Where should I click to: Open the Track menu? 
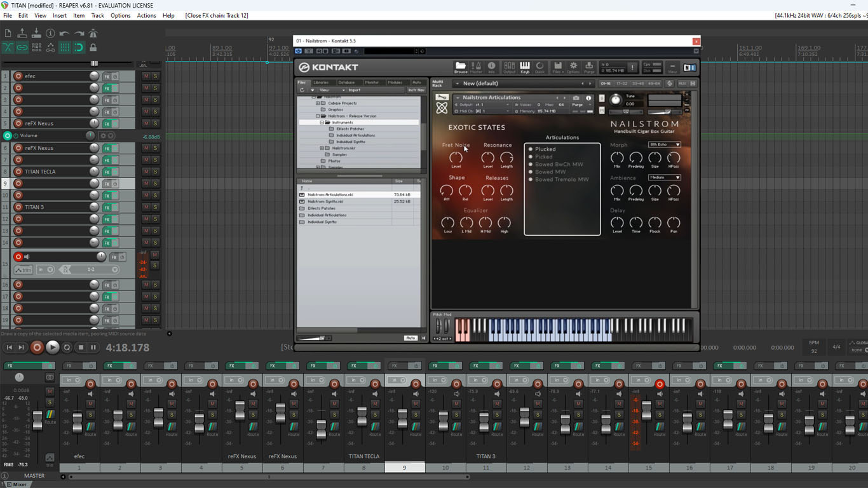[97, 15]
